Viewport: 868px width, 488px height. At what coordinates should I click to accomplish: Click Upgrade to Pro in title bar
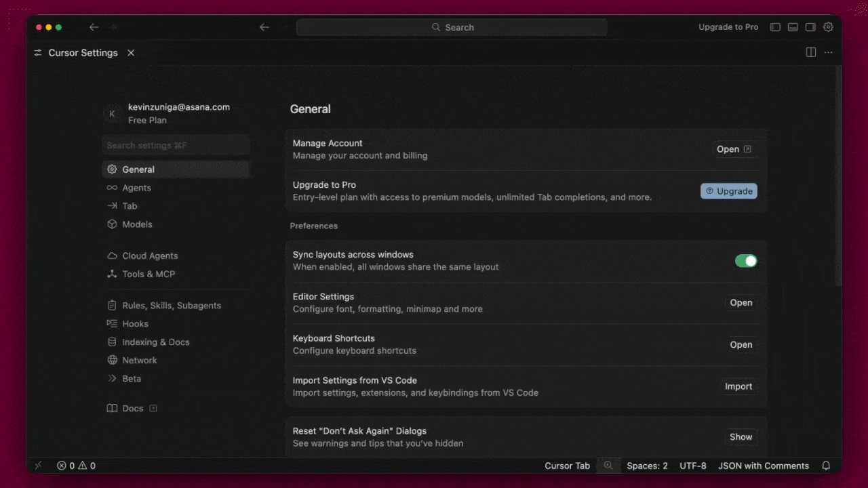(x=728, y=27)
